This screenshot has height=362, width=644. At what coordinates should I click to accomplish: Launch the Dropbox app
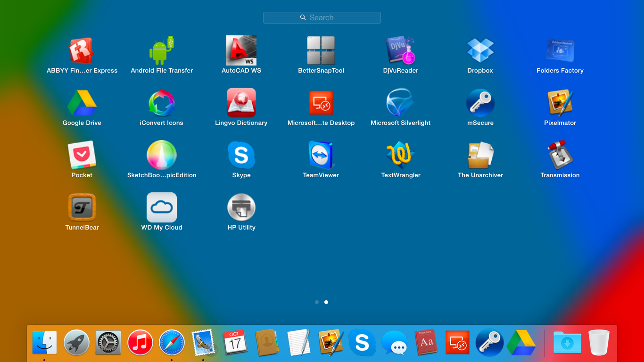point(480,51)
